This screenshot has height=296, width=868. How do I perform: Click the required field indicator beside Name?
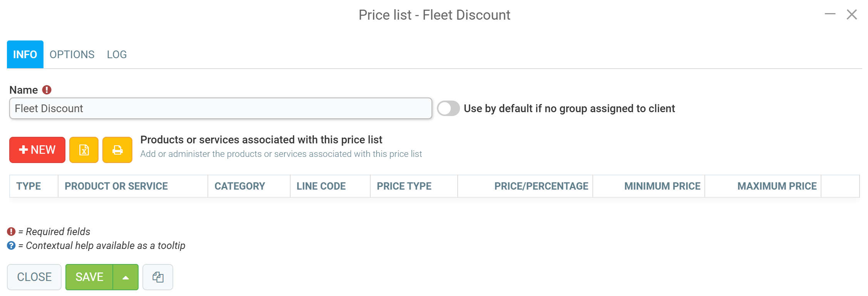[46, 89]
